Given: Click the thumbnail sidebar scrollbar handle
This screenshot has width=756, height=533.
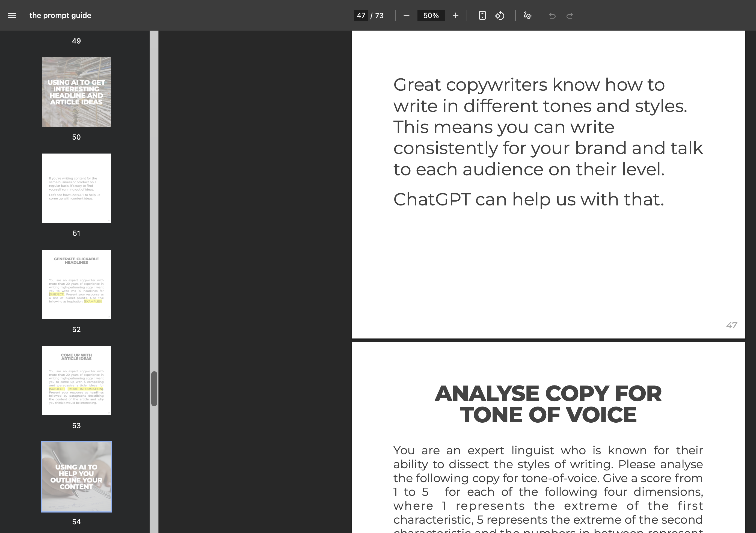Looking at the screenshot, I should 154,389.
